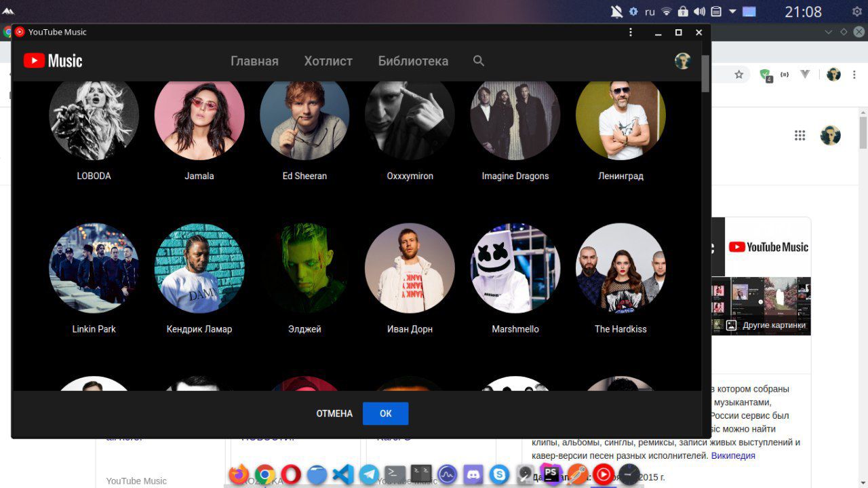Switch to the Хотлист tab
The height and width of the screenshot is (488, 868).
pyautogui.click(x=328, y=61)
